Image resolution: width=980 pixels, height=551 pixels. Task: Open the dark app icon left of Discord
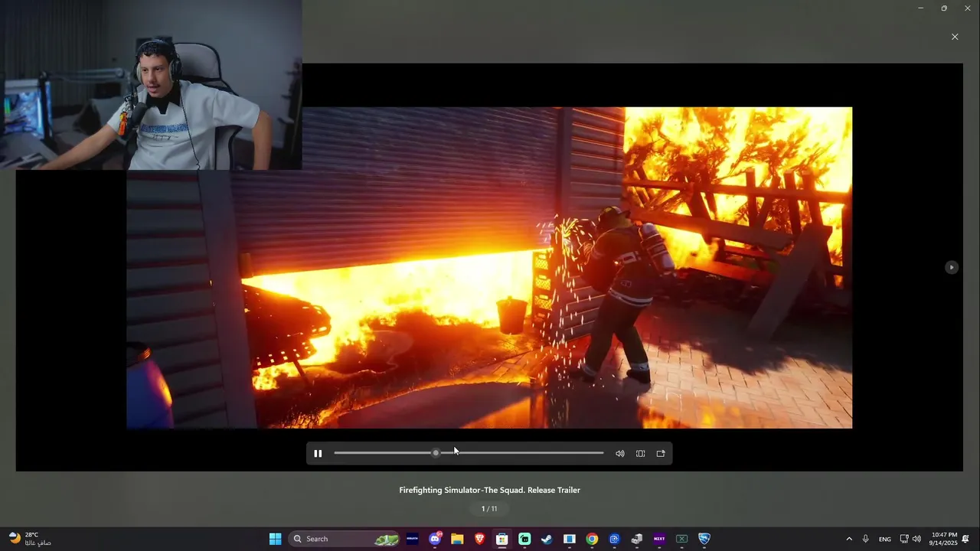tap(412, 539)
